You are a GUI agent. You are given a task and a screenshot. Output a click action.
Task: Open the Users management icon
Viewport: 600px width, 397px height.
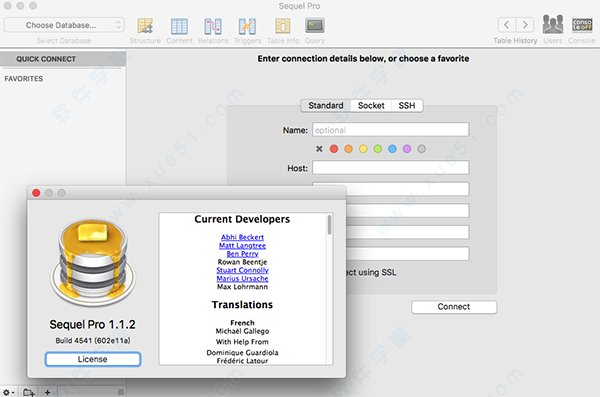553,25
